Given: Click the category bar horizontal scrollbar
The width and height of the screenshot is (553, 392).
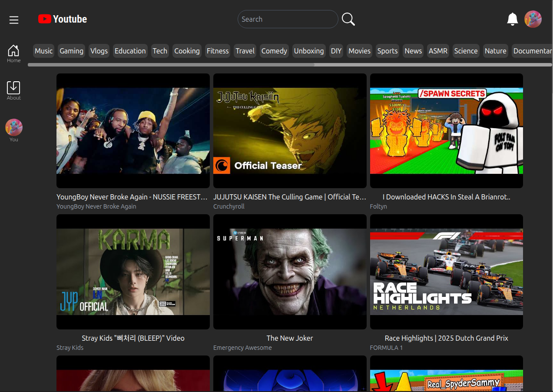Looking at the screenshot, I should pyautogui.click(x=171, y=65).
